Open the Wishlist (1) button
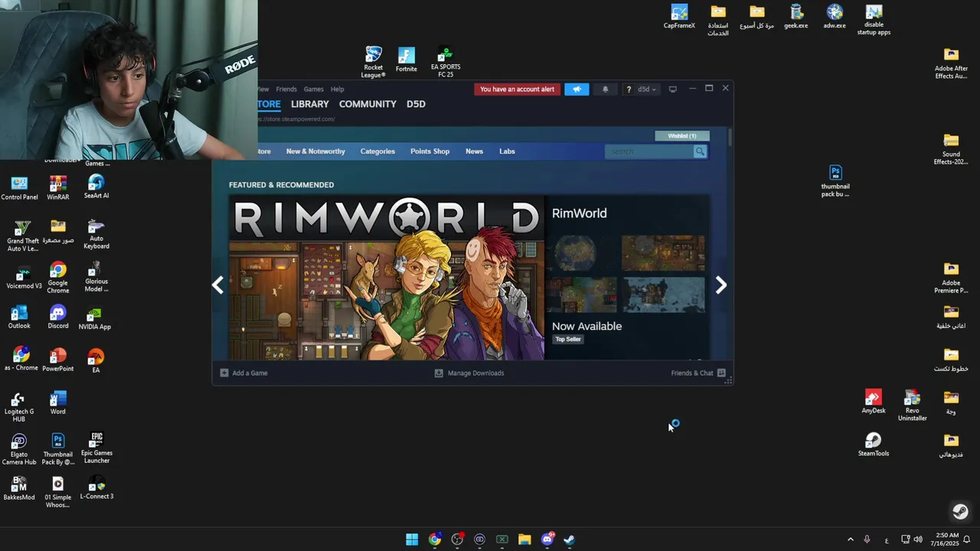Screen dimensions: 980x551 682,136
